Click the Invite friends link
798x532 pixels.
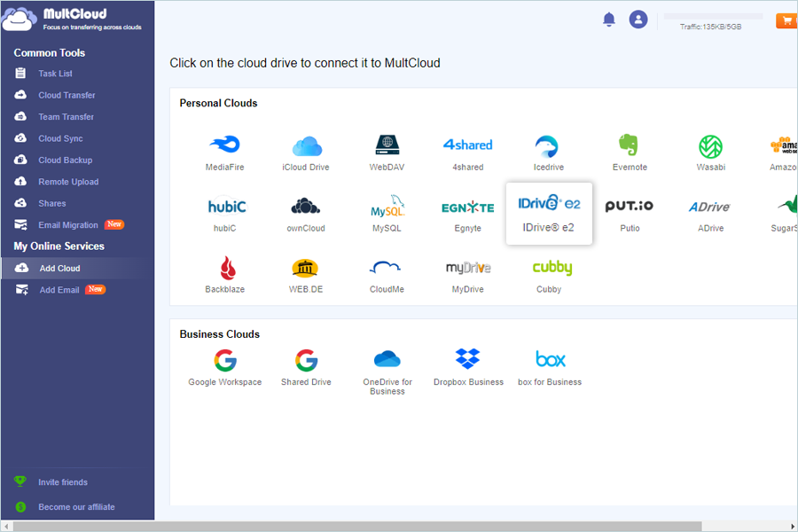click(63, 482)
